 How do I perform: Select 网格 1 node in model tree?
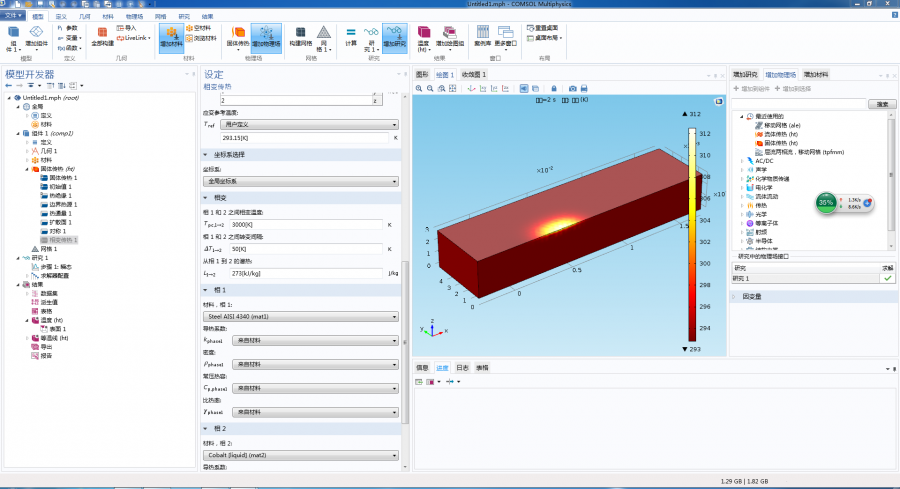click(x=44, y=249)
